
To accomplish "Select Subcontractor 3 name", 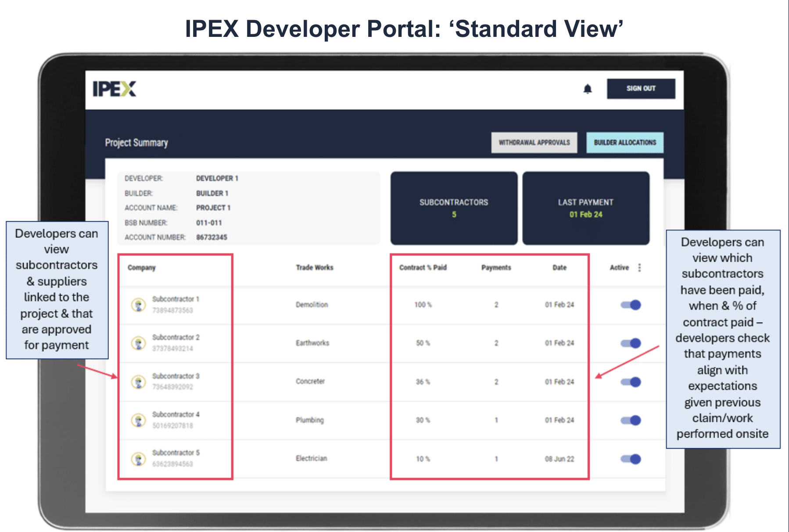I will [176, 376].
